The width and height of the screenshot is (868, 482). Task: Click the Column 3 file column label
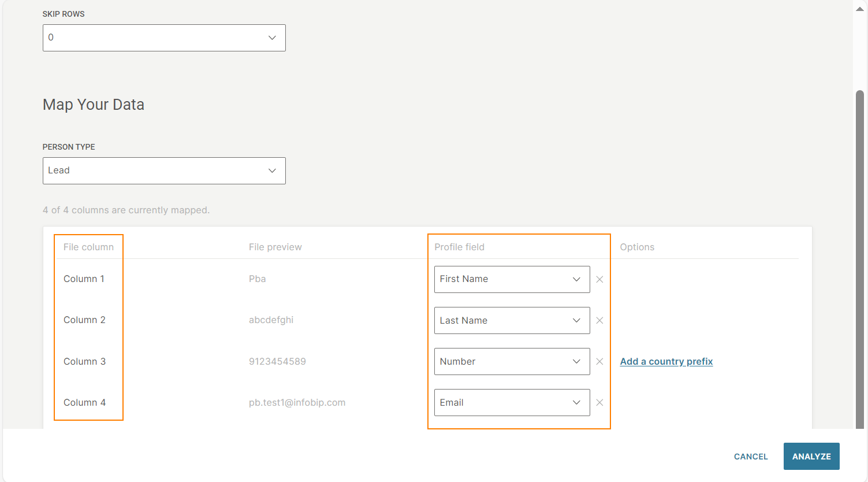84,362
